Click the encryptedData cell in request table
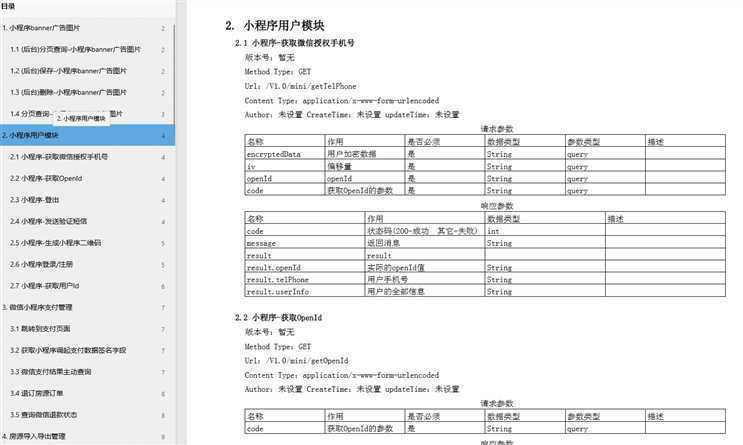The height and width of the screenshot is (445, 743). tap(284, 154)
